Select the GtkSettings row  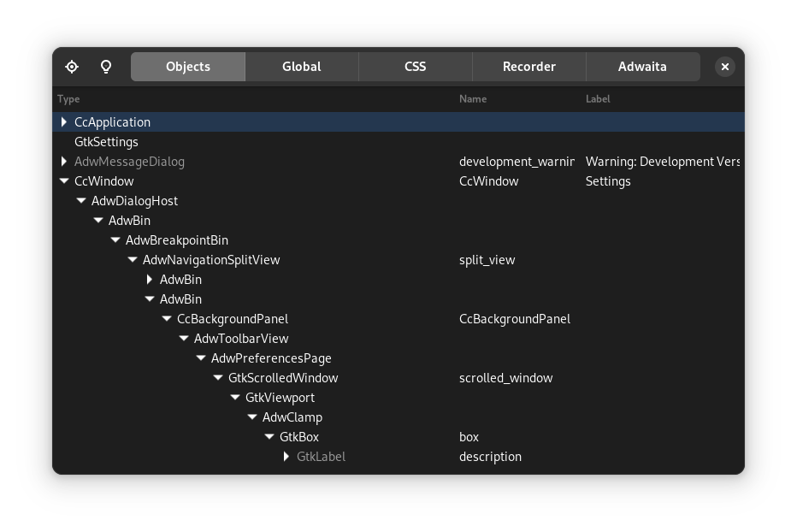click(x=106, y=142)
